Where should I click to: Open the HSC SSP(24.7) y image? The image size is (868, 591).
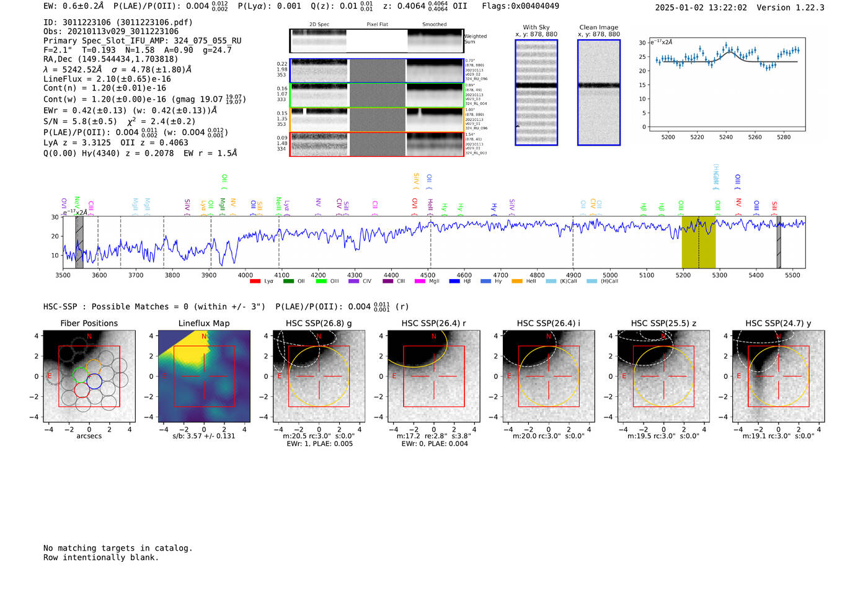[x=778, y=376]
